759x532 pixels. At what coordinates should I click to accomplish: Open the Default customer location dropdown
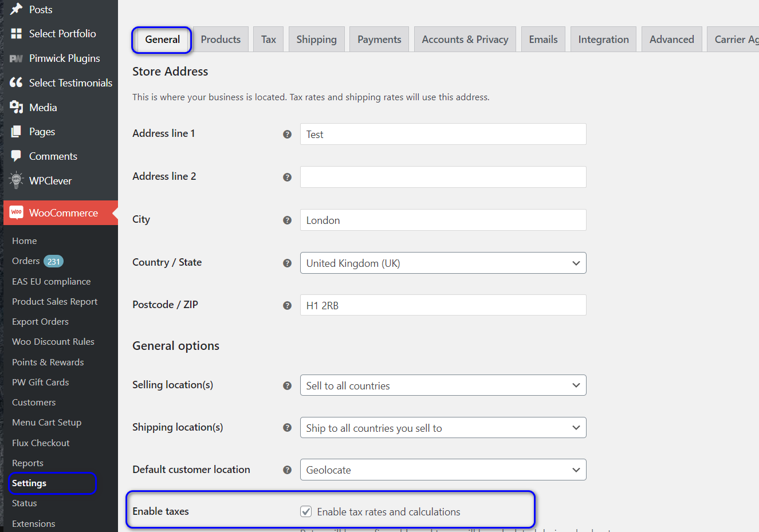click(x=443, y=470)
